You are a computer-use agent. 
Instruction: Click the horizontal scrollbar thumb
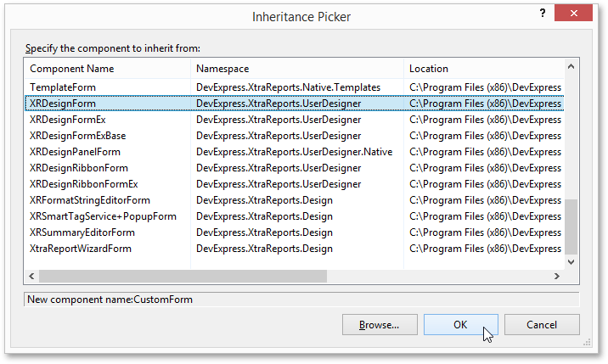(x=183, y=276)
